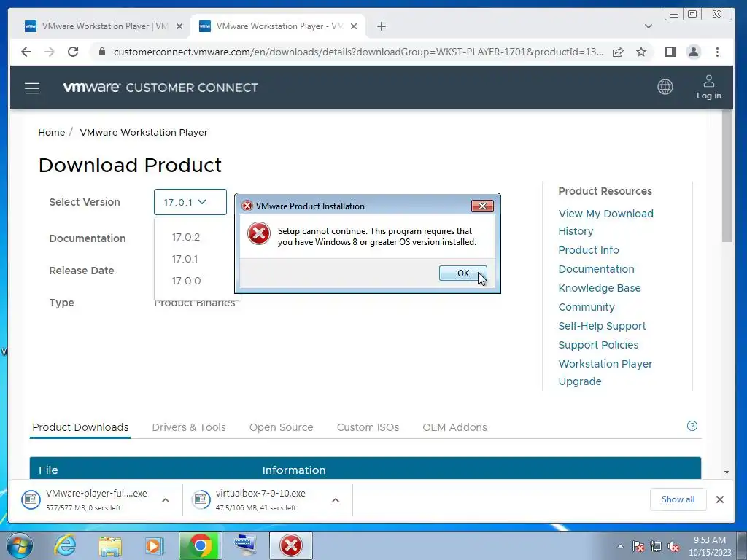Open the Chrome three-dot menu
Image resolution: width=747 pixels, height=560 pixels.
pos(717,52)
